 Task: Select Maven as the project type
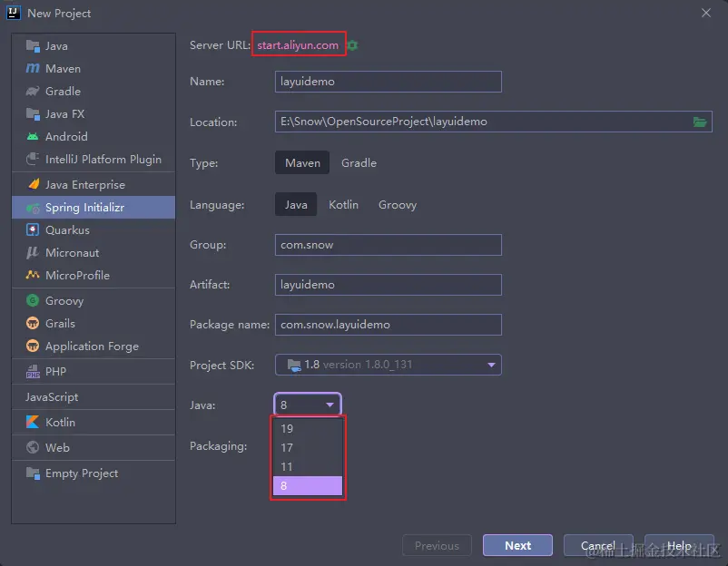coord(302,163)
